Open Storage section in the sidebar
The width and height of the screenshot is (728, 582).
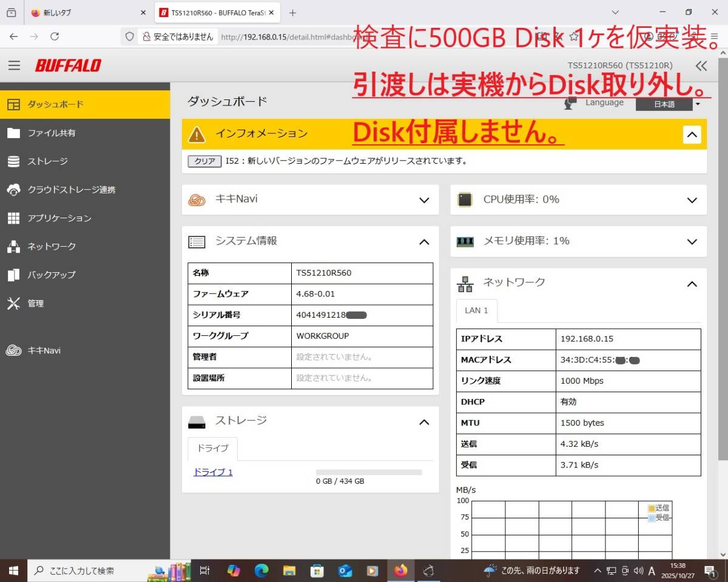coord(47,161)
